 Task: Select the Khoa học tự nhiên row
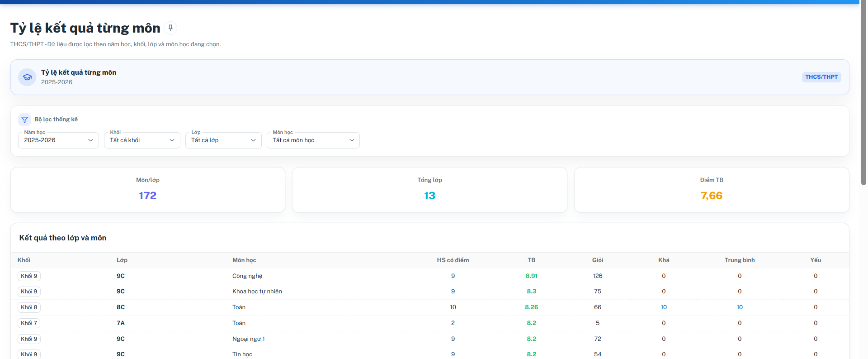pyautogui.click(x=429, y=292)
